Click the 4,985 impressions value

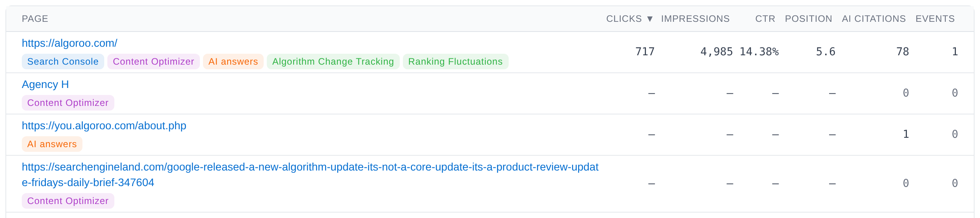[716, 52]
